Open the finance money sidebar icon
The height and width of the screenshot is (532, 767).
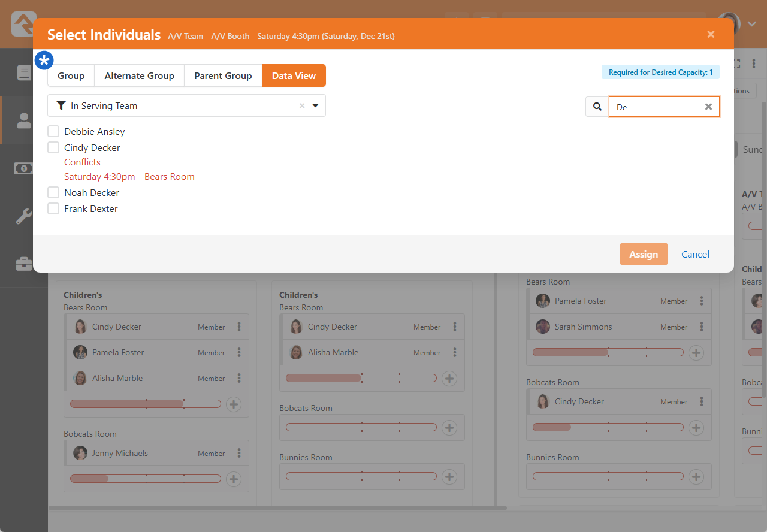(x=24, y=168)
